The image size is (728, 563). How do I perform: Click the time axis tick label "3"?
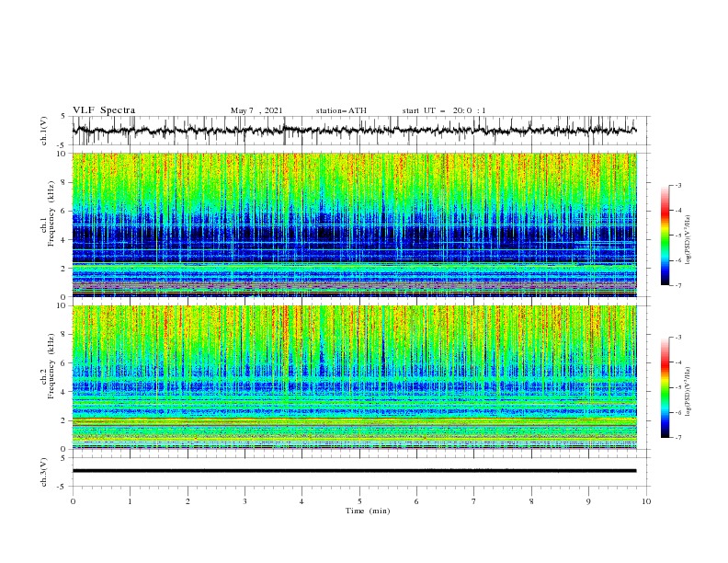point(245,501)
